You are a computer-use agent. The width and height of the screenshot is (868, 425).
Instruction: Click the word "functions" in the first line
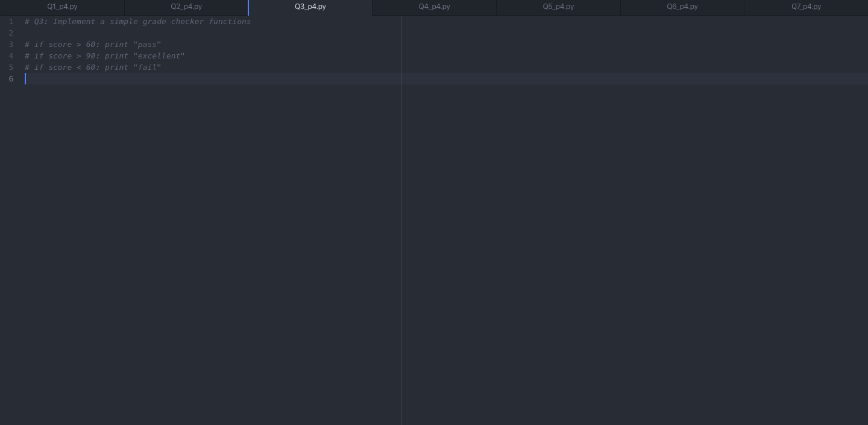pos(230,22)
